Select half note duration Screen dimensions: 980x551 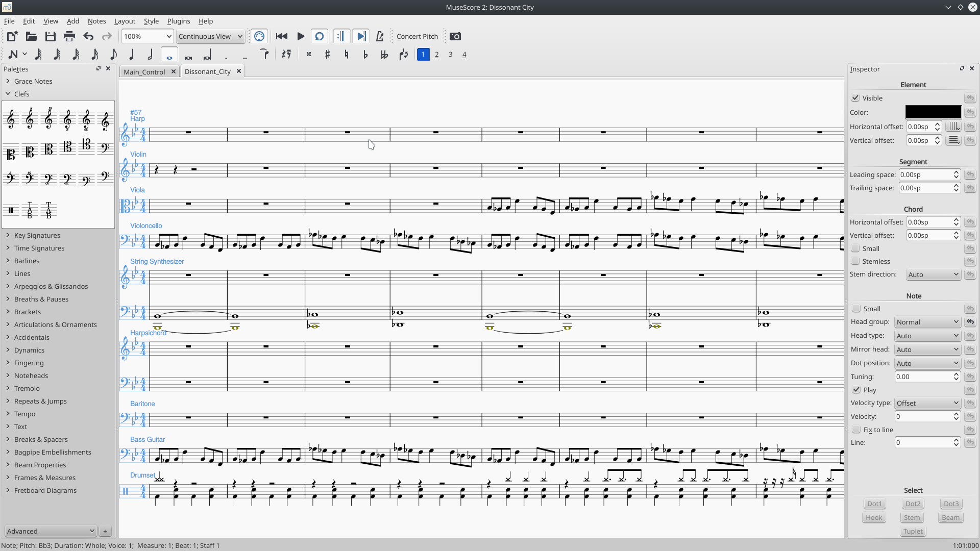150,55
